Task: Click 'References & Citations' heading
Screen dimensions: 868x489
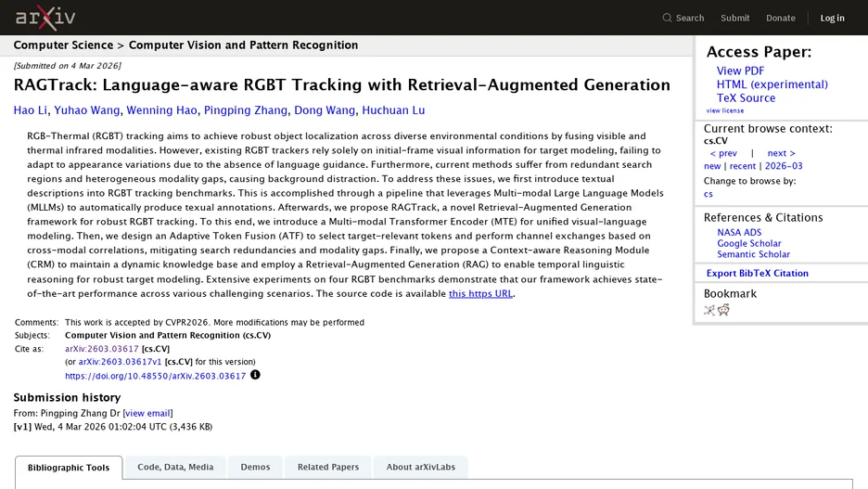Action: (763, 218)
